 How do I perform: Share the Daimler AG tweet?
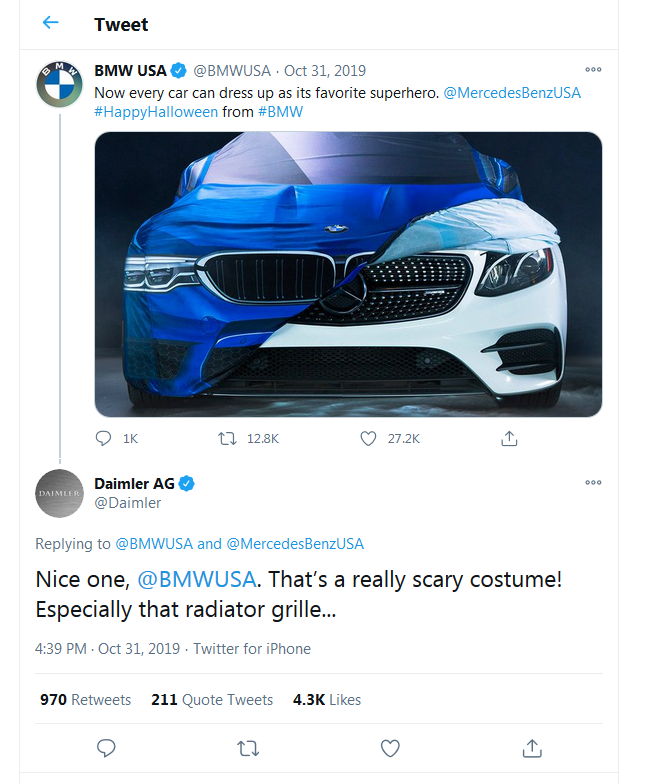(x=532, y=748)
